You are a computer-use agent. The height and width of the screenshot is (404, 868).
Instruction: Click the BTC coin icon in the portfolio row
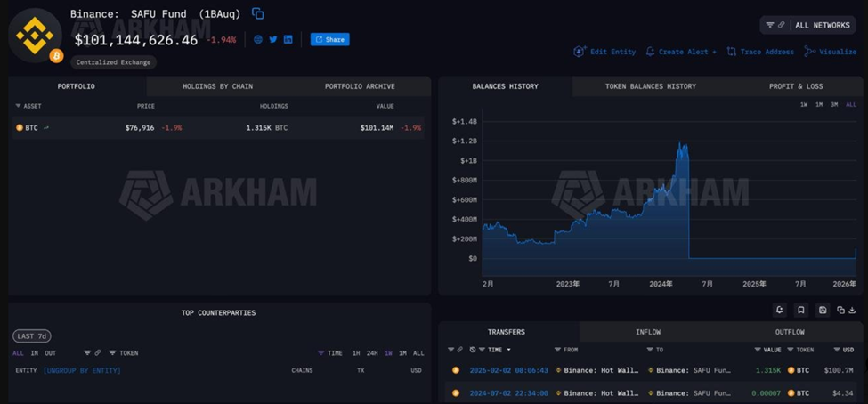pos(20,128)
